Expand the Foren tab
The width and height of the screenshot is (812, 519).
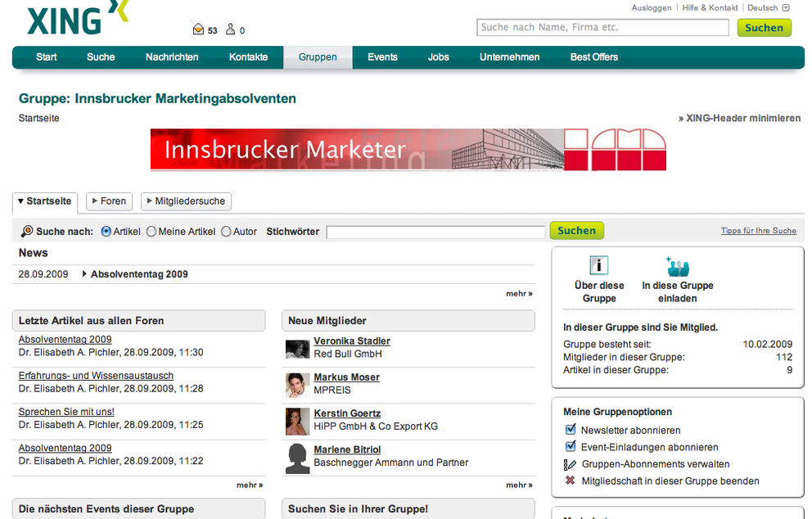point(109,201)
